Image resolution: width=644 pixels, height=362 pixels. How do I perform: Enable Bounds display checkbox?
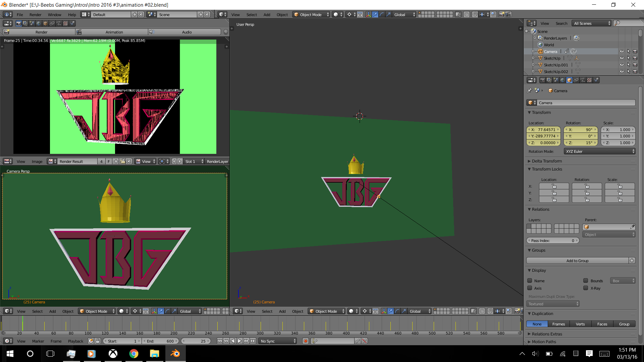click(586, 281)
